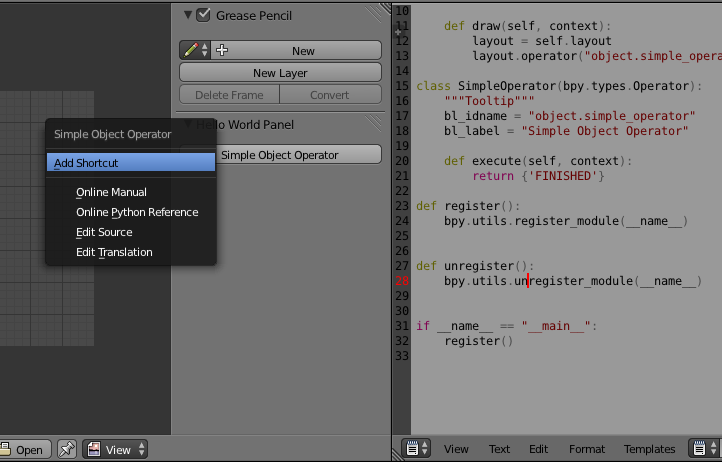This screenshot has height=462, width=722.
Task: Collapse the Hello World Panel triangle
Action: (187, 124)
